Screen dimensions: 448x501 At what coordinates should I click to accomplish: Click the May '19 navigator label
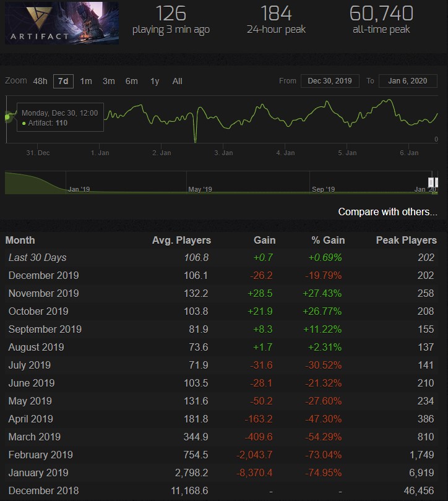[x=200, y=189]
